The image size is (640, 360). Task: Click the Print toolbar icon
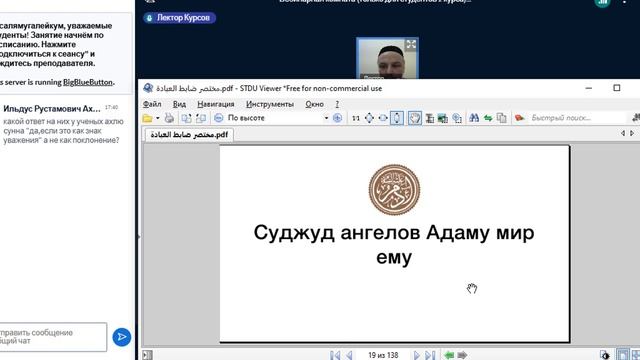(x=169, y=118)
